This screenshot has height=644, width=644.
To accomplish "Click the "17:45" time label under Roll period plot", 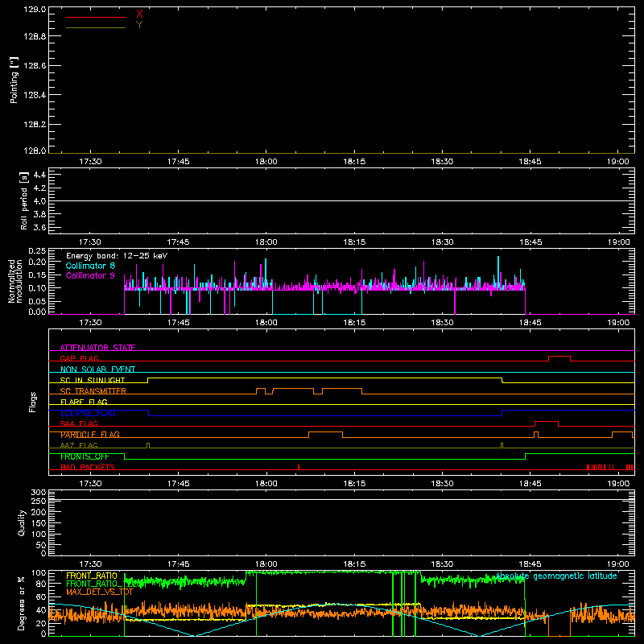I will coord(178,242).
